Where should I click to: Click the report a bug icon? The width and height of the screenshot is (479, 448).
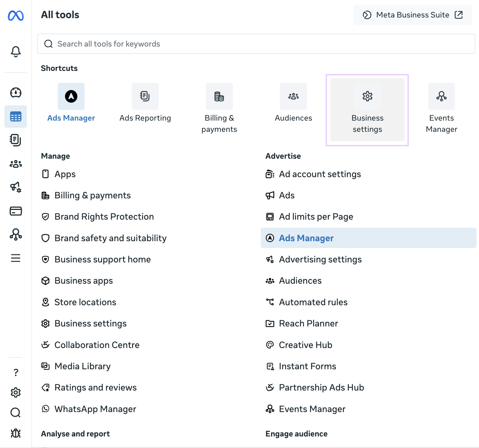(x=16, y=433)
